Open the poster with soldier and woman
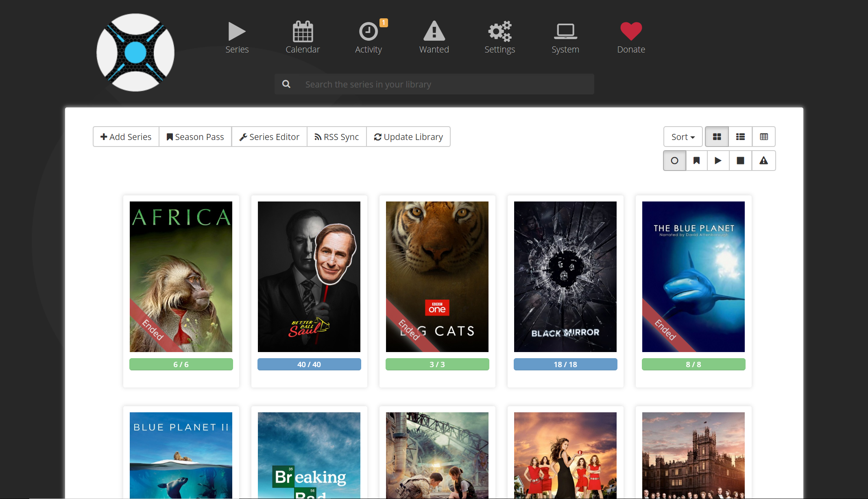868x499 pixels. pos(437,455)
